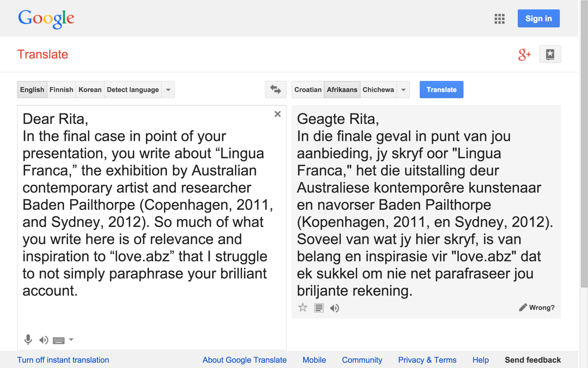Star this translation to save it

tap(303, 308)
